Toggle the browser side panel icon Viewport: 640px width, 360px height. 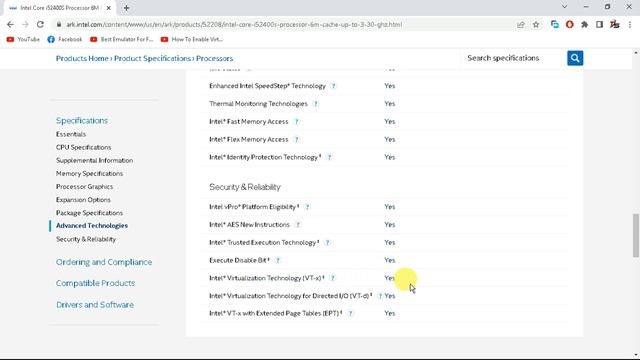pos(599,24)
